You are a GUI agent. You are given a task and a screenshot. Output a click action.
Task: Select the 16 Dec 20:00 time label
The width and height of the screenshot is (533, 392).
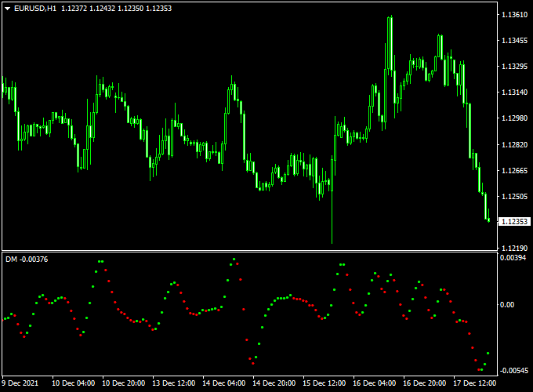pyautogui.click(x=424, y=383)
